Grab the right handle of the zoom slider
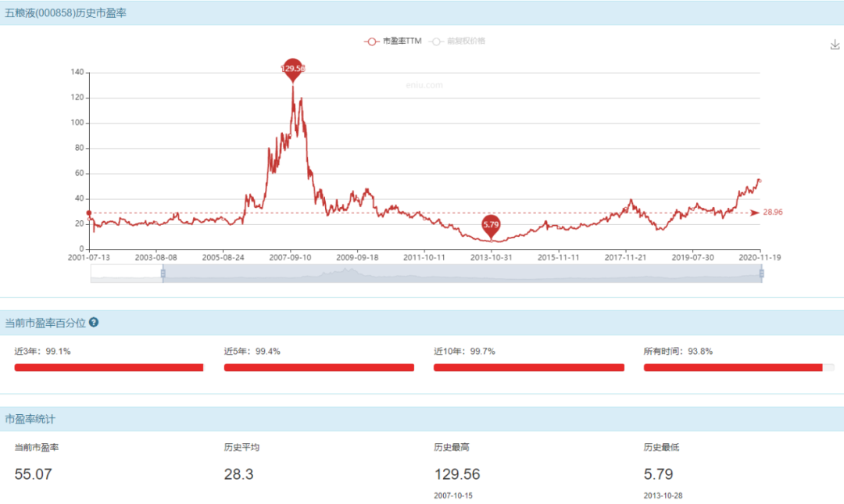This screenshot has height=504, width=844. point(761,273)
